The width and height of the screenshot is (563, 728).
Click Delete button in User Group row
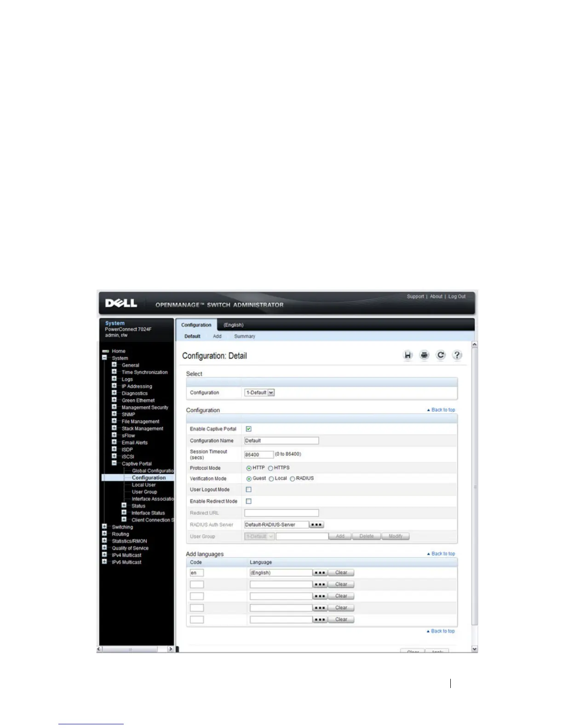tap(367, 536)
